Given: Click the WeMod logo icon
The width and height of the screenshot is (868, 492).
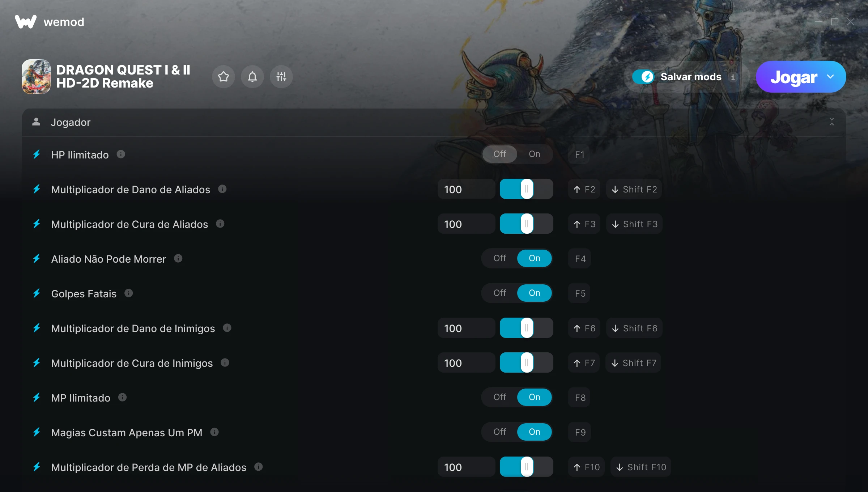Looking at the screenshot, I should [x=25, y=22].
